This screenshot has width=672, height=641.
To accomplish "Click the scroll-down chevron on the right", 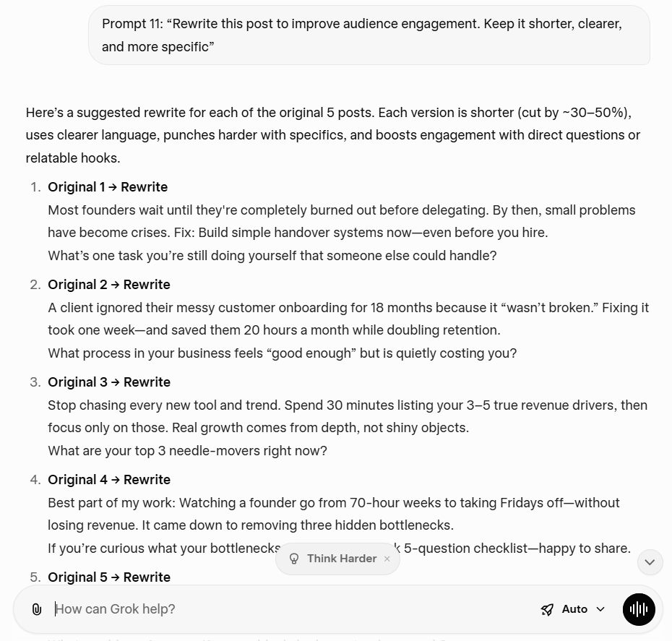I will [x=649, y=562].
